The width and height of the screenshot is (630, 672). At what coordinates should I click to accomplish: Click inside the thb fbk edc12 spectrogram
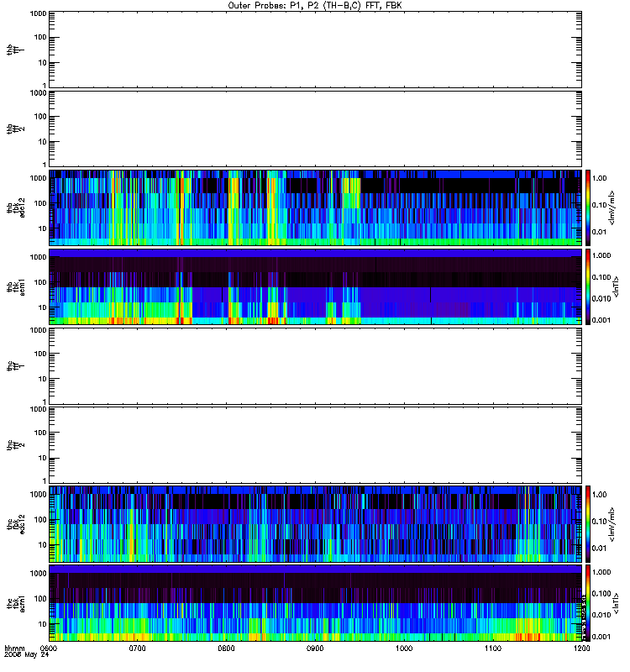[316, 207]
